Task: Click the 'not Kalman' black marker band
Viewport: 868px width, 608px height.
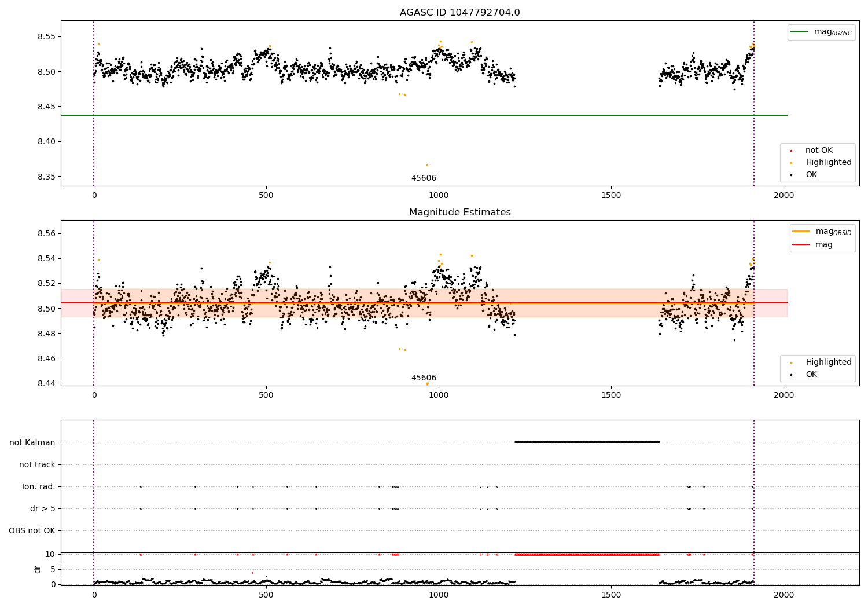Action: tap(587, 442)
